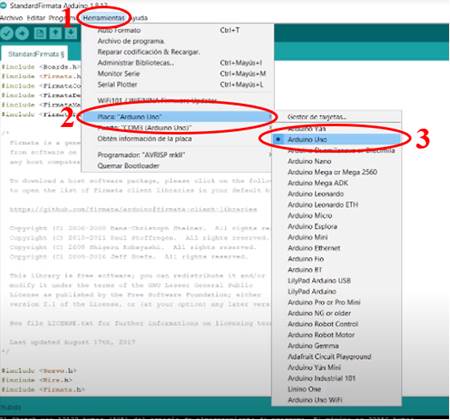The width and height of the screenshot is (450, 420).
Task: Click the New sketch toolbar icon
Action: click(40, 33)
